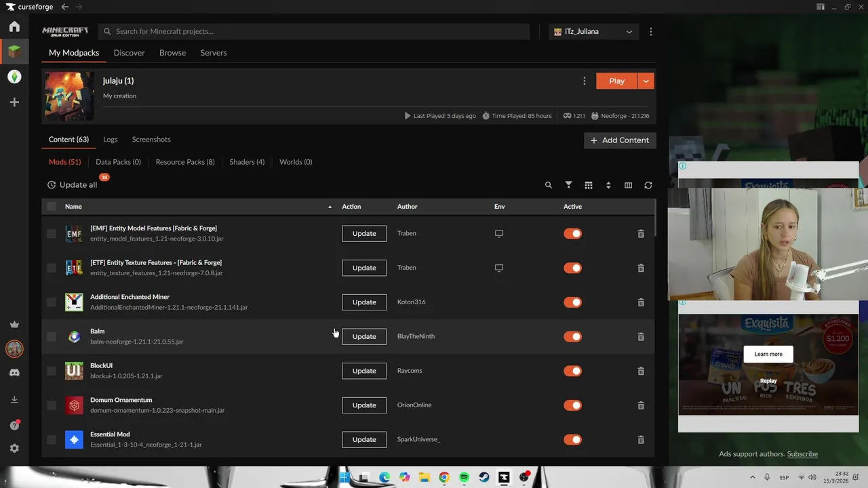Delete the Domum Ornamentum mod
868x488 pixels.
tap(641, 405)
